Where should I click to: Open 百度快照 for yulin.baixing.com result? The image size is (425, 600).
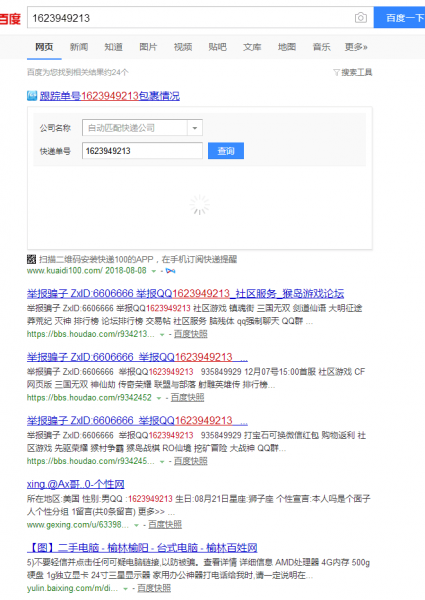click(154, 588)
